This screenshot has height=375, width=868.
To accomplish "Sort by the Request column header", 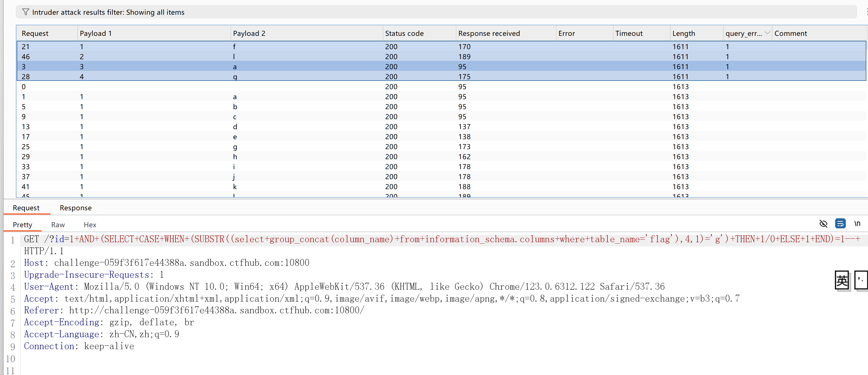I will [47, 33].
